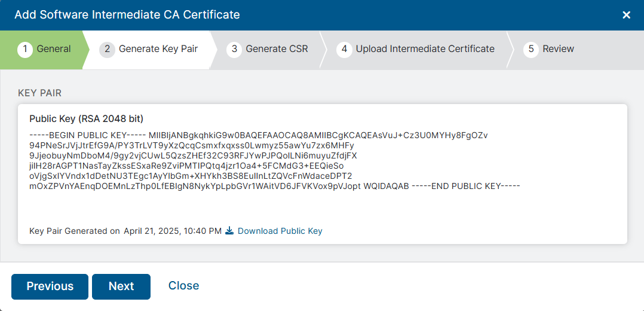The height and width of the screenshot is (311, 644).
Task: Jump to the Generate CSR step
Action: point(277,49)
